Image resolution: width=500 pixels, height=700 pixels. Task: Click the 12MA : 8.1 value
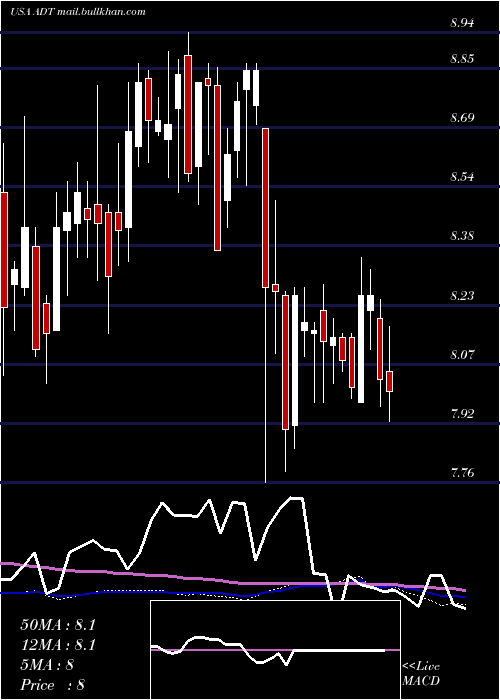tap(58, 645)
